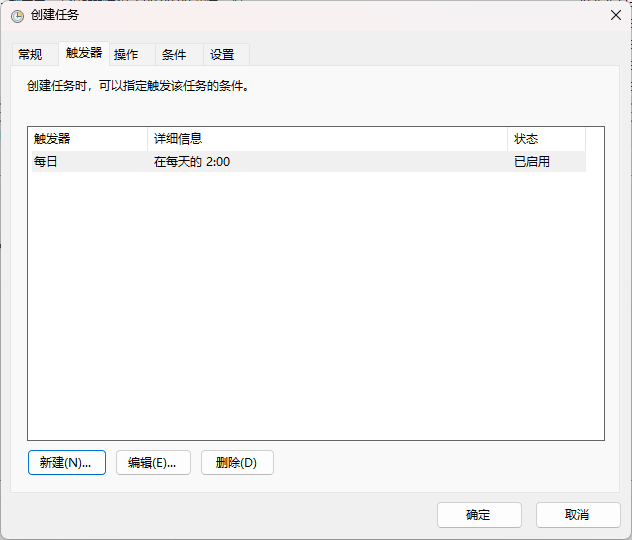The image size is (632, 540).
Task: Select the 每日 trigger row
Action: (x=309, y=162)
